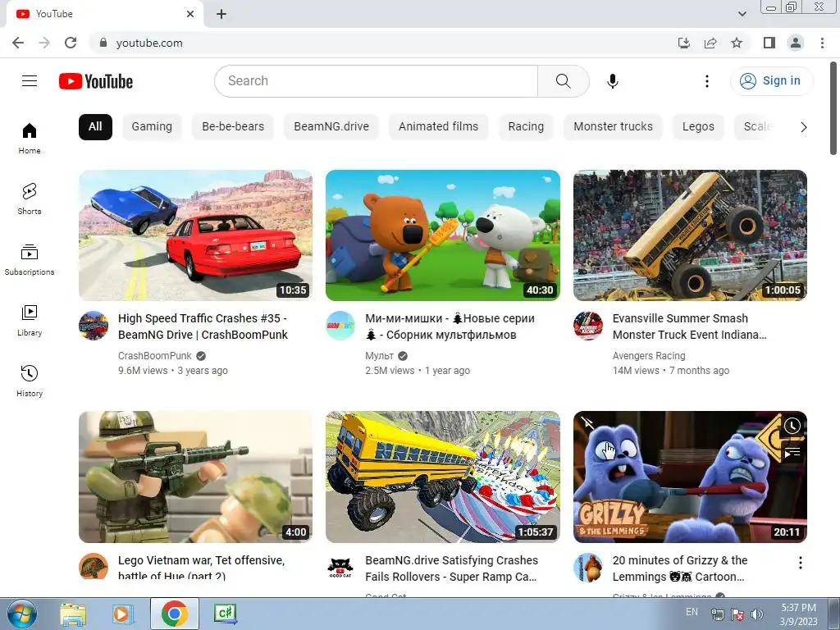
Task: Open Evansville monster truck bus thumbnail
Action: pyautogui.click(x=690, y=235)
